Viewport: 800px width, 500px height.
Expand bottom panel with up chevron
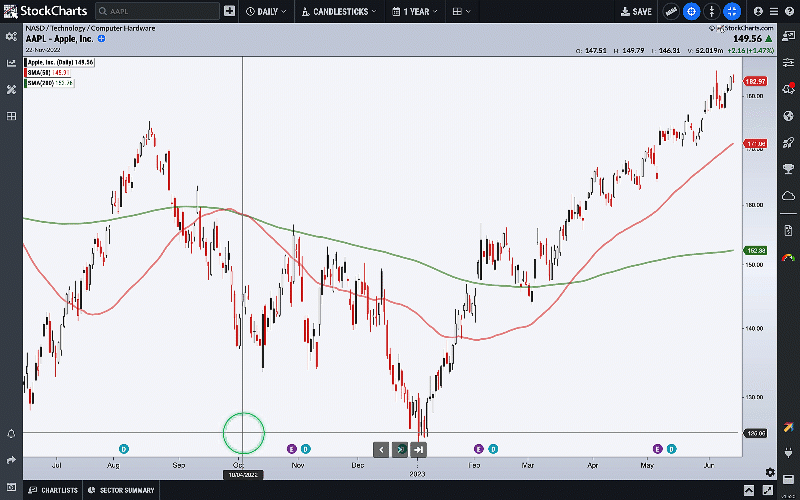748,490
